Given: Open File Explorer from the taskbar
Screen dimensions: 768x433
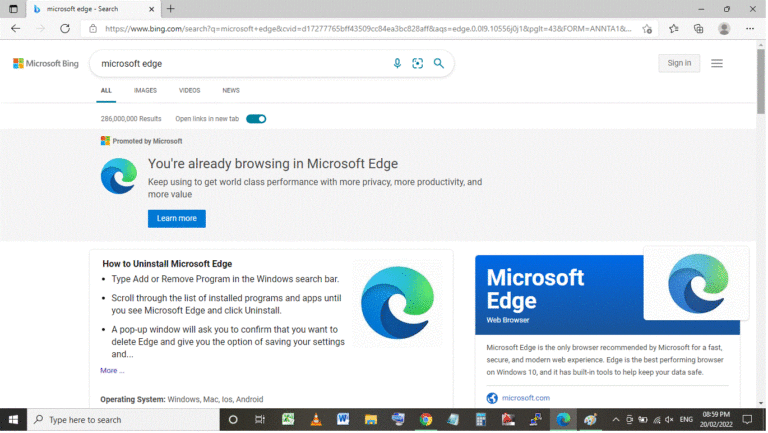Looking at the screenshot, I should (x=371, y=420).
